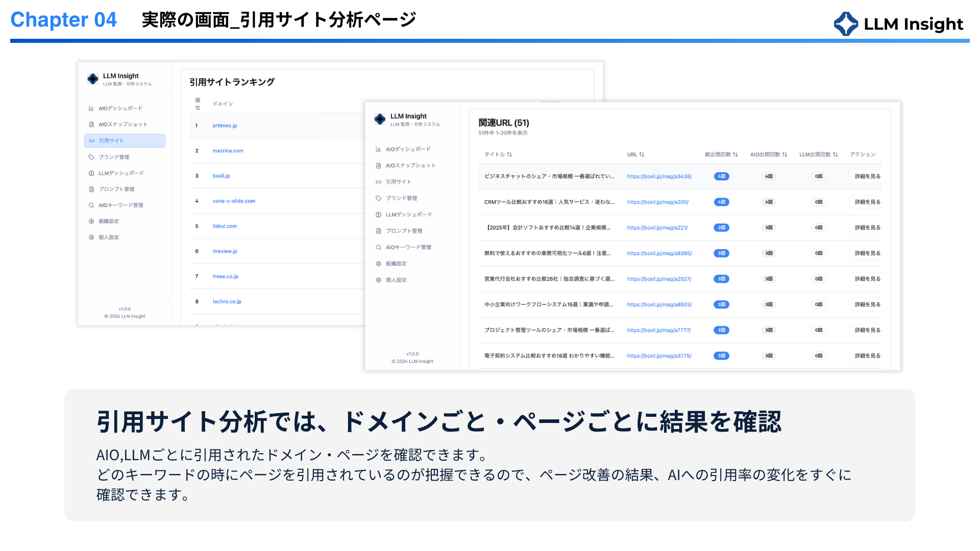Viewport: 980px width, 551px height.
Task: Open ブランド管理 menu in front window sidebar
Action: [402, 198]
